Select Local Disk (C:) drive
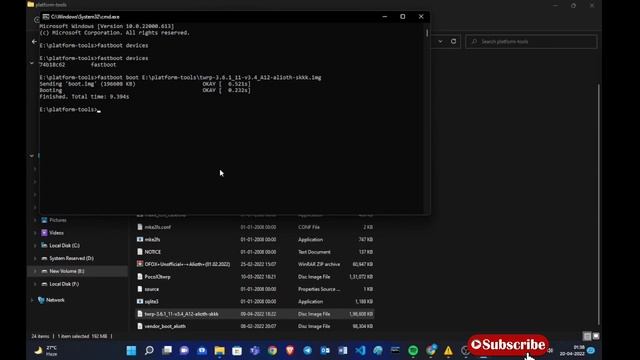Image resolution: width=640 pixels, height=360 pixels. pos(64,245)
